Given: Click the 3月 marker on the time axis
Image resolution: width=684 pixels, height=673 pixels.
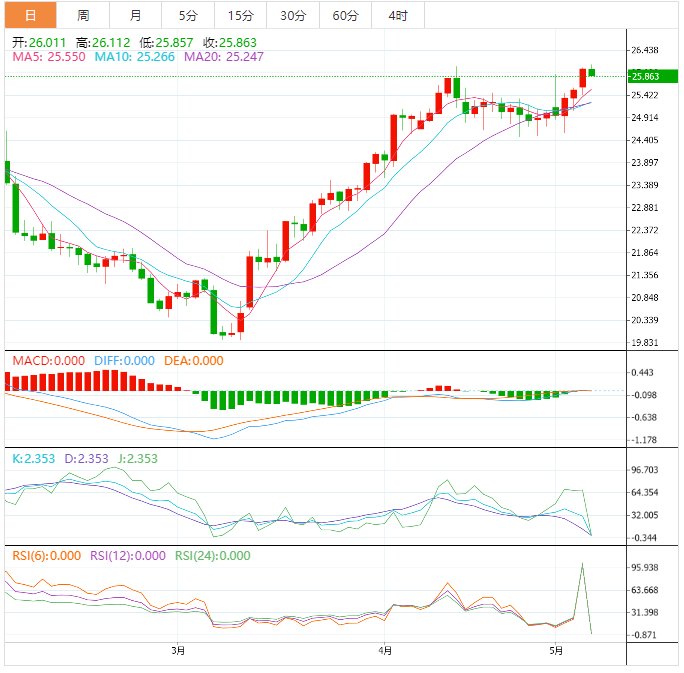Looking at the screenshot, I should coord(178,651).
